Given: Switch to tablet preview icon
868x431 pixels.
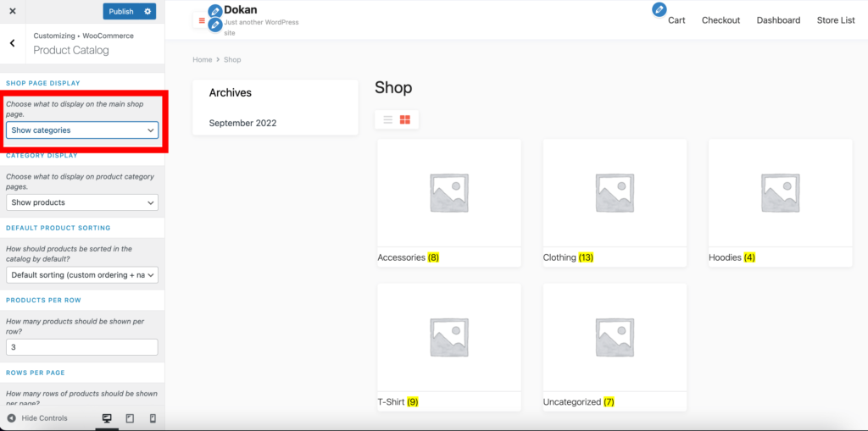Looking at the screenshot, I should (130, 418).
